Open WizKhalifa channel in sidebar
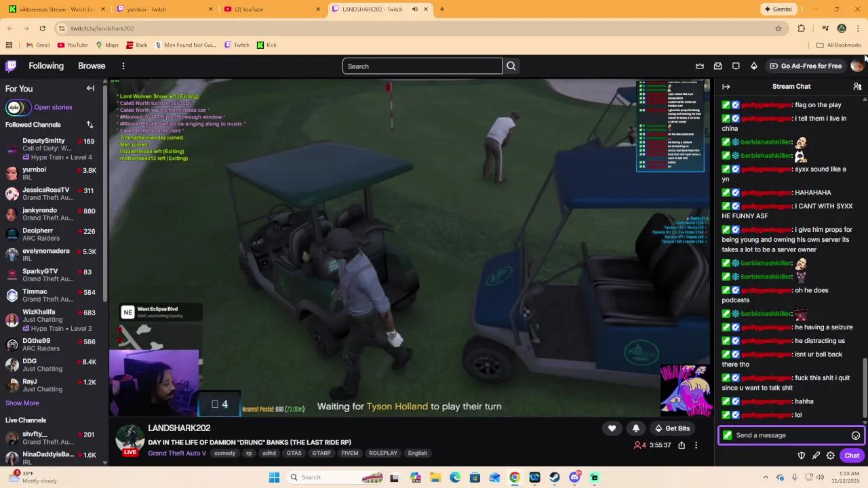Screen dimensions: 868x488 (x=52, y=319)
